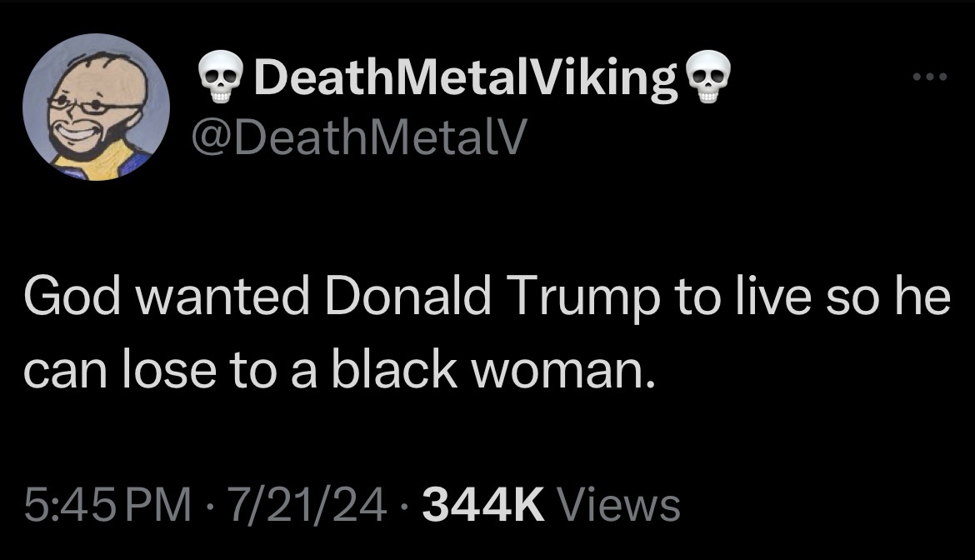The image size is (975, 560).
Task: Select the 5:45 PM timestamp
Action: click(x=107, y=505)
